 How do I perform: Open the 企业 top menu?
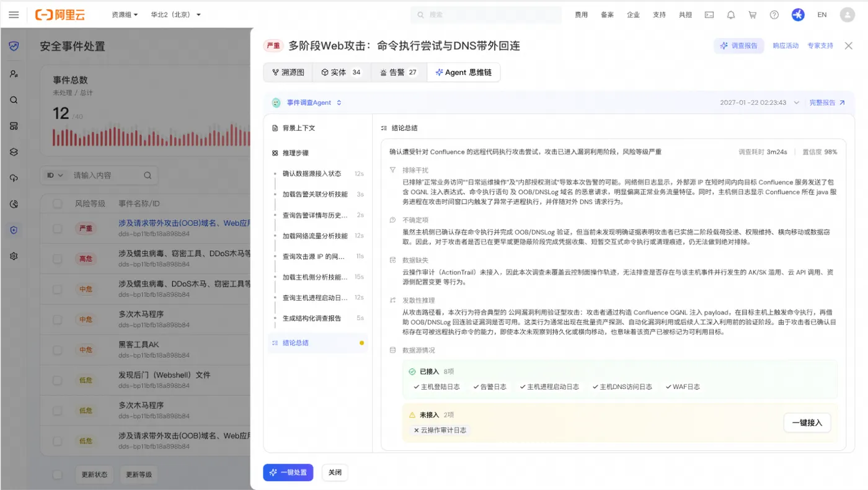click(633, 15)
